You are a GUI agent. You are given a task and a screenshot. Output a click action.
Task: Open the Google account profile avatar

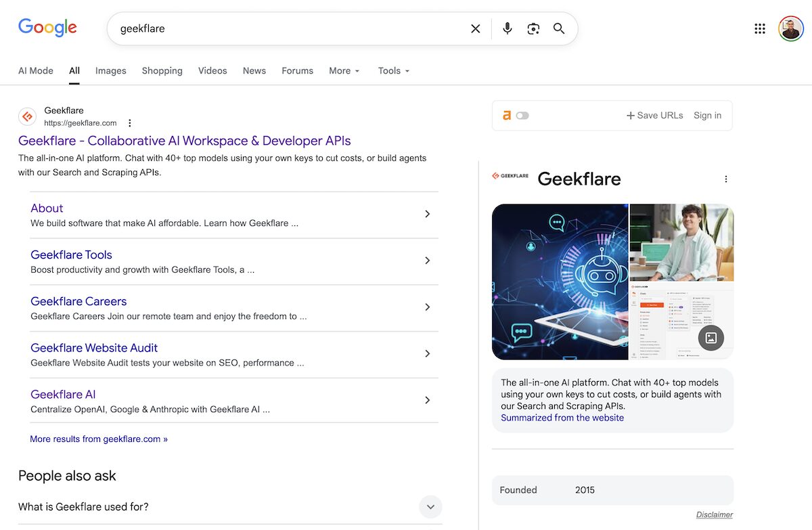(x=790, y=28)
